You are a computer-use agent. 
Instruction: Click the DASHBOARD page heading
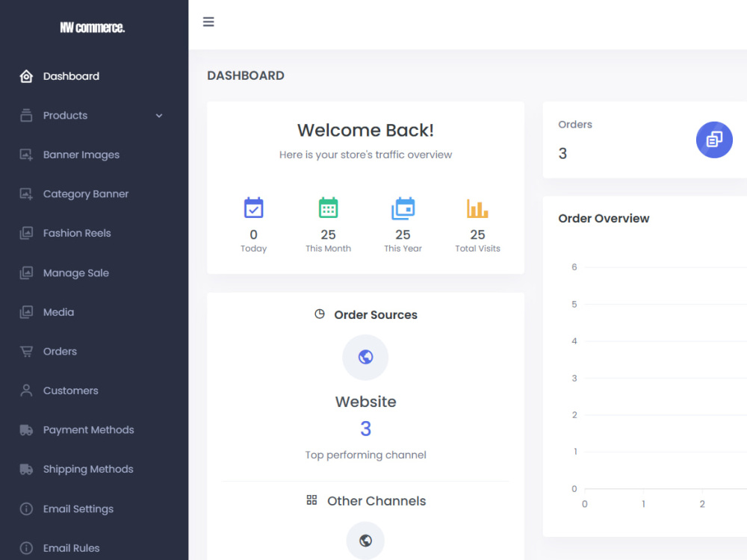point(246,75)
